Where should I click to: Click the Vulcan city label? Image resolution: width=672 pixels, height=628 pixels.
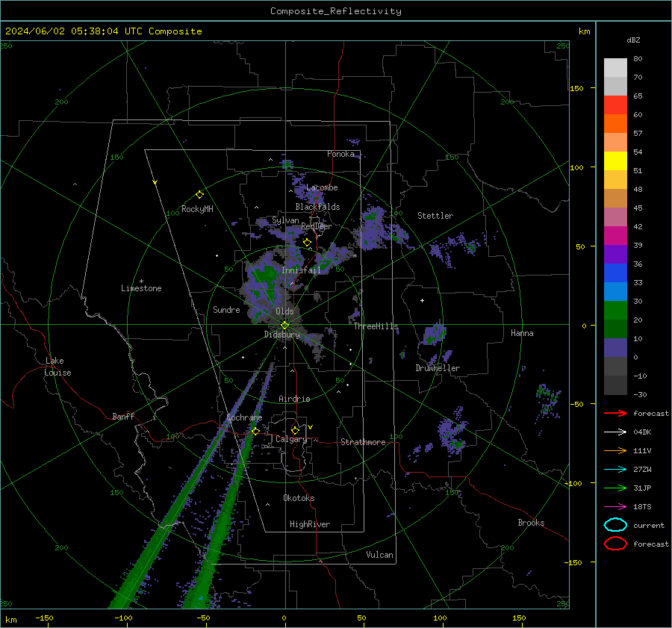379,555
